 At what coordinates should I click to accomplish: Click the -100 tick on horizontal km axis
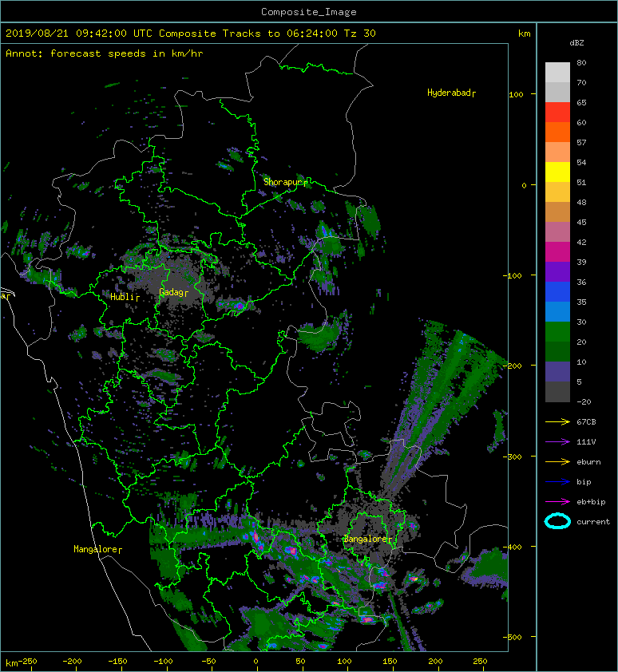[164, 662]
